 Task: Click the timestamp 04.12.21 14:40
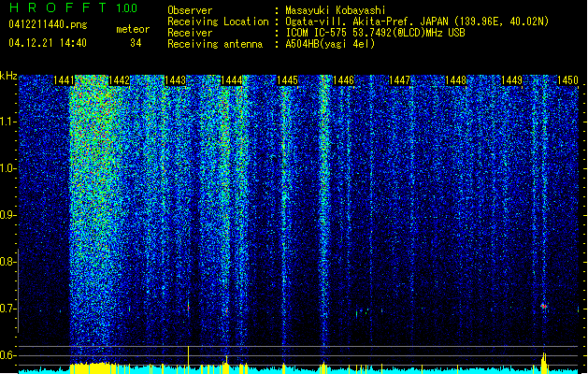[x=48, y=43]
